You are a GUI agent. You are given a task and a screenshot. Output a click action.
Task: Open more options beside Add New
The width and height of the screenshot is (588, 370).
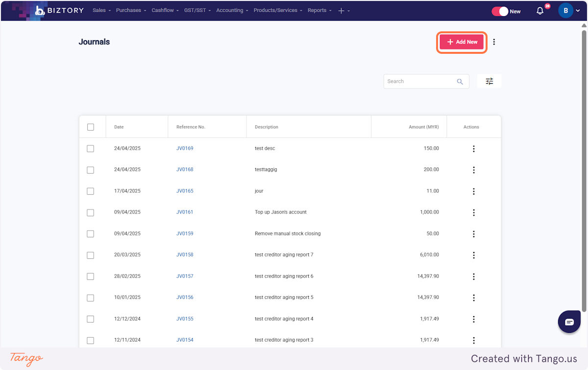coord(494,42)
